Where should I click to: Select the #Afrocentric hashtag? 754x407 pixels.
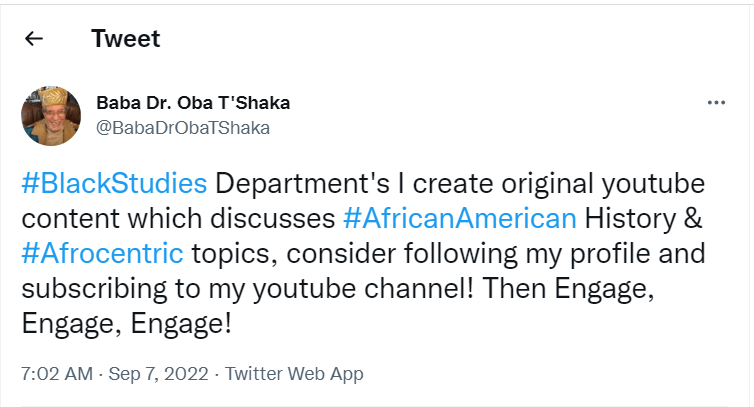click(x=102, y=252)
